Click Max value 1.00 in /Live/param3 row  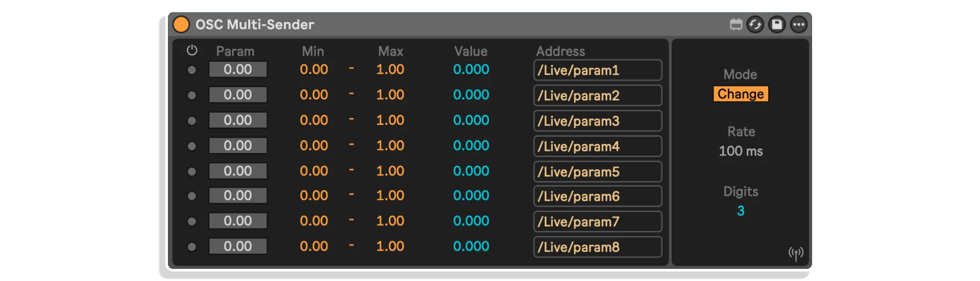(x=390, y=120)
